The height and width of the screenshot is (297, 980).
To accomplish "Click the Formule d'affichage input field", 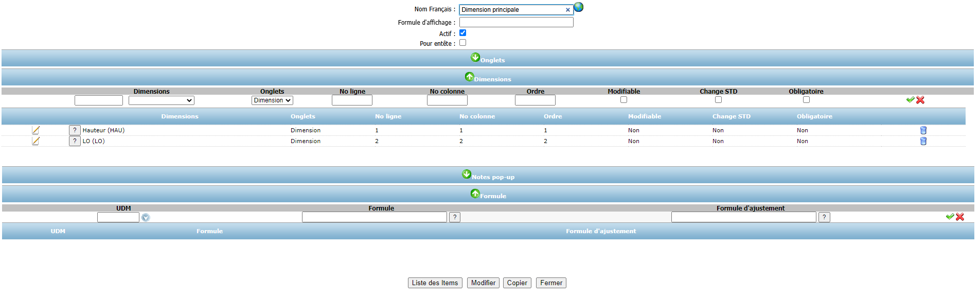I will point(516,22).
